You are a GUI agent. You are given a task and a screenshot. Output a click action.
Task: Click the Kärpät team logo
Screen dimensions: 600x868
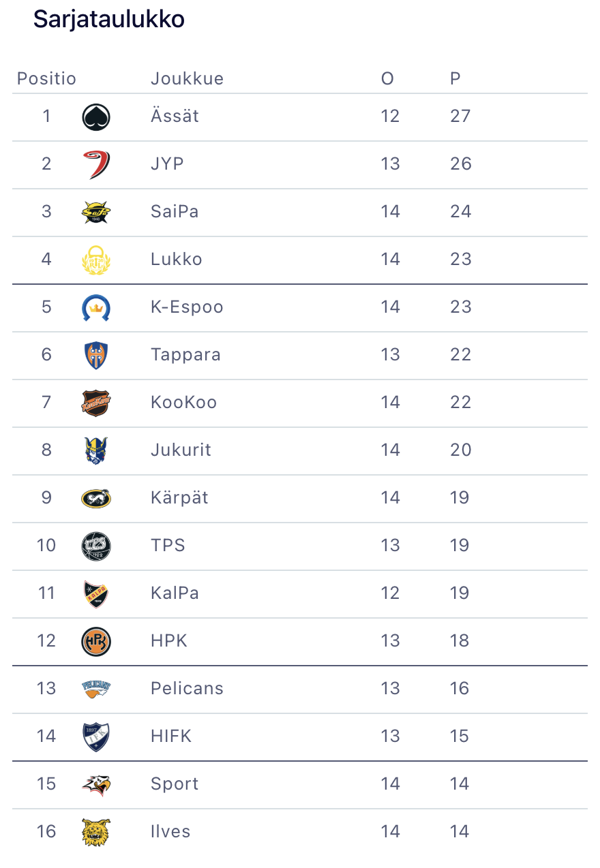coord(96,498)
